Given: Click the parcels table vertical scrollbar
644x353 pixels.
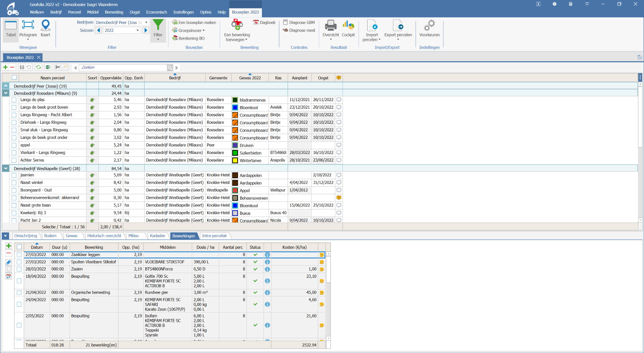Looking at the screenshot, I should (640, 117).
